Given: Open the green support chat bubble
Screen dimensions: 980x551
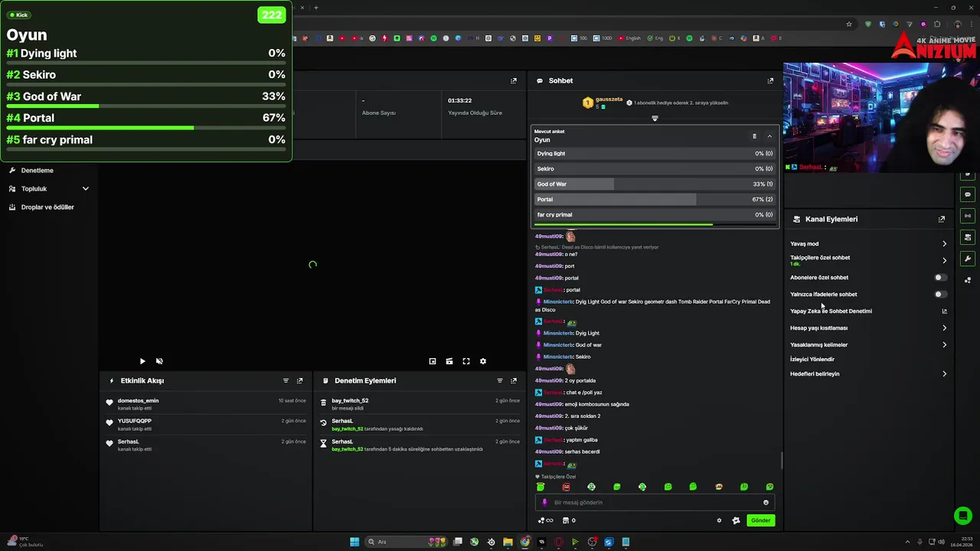Looking at the screenshot, I should pos(963,516).
